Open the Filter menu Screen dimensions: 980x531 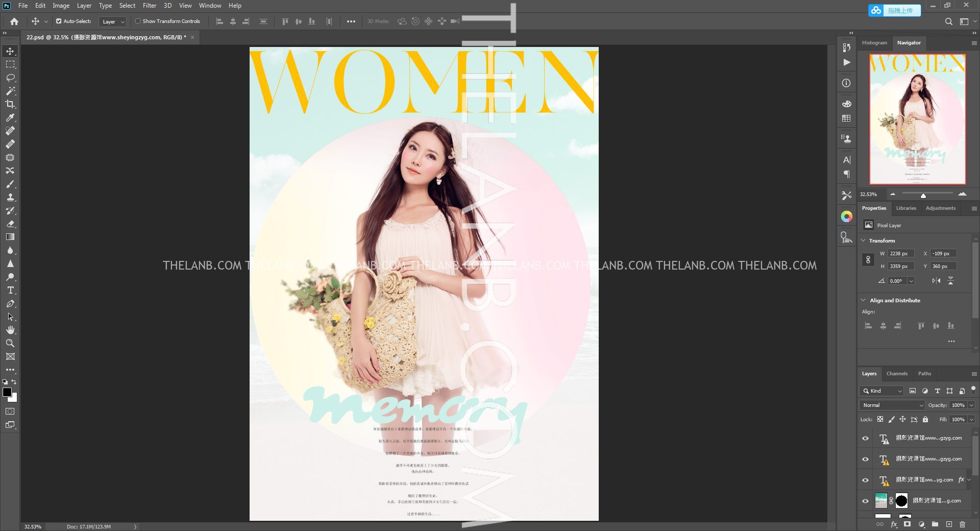(149, 6)
